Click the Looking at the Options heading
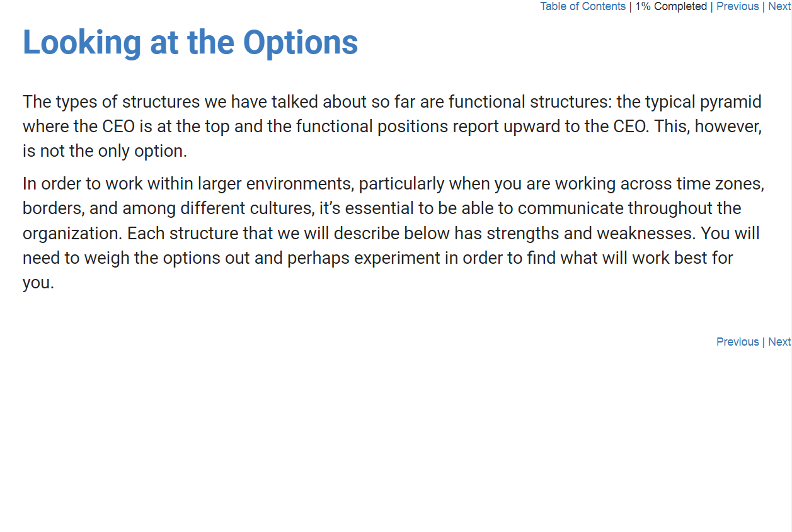 190,42
